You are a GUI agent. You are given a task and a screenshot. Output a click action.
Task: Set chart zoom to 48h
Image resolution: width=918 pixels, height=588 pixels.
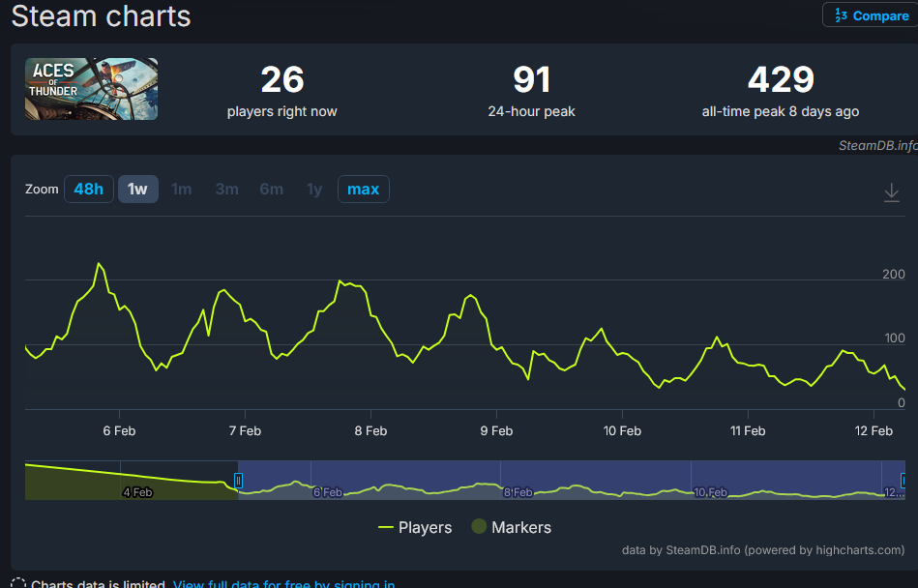point(88,189)
